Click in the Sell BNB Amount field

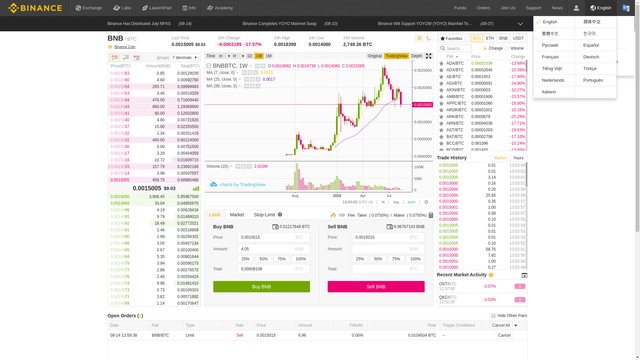pos(388,249)
